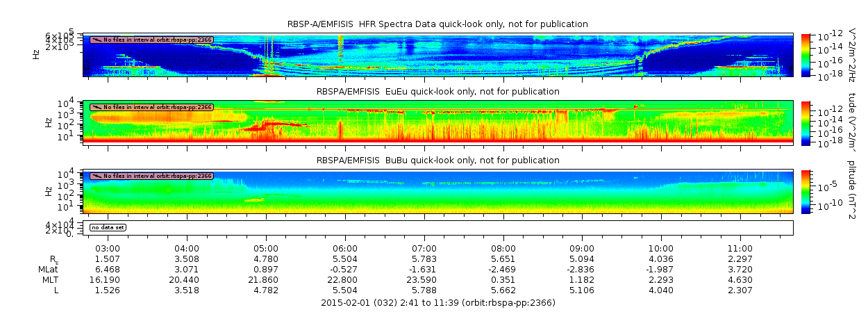Image resolution: width=868 pixels, height=312 pixels.
Task: Select the R value 5.094
Action: (x=582, y=258)
